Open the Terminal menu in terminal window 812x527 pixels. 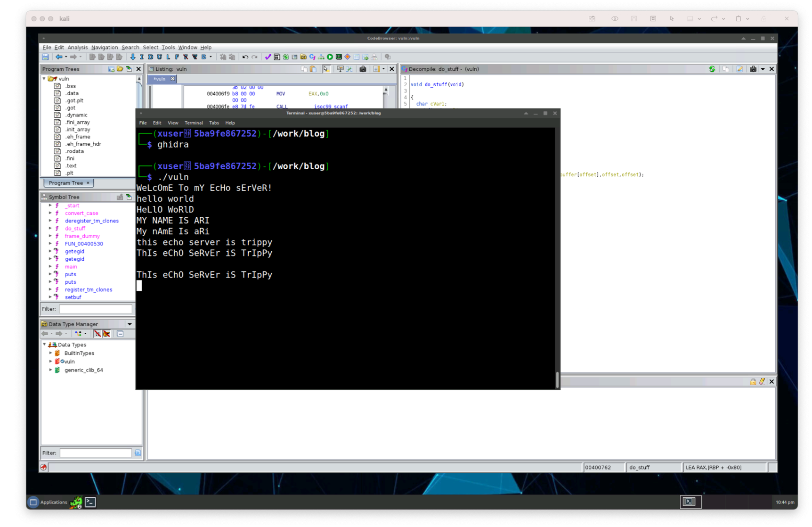pyautogui.click(x=194, y=123)
